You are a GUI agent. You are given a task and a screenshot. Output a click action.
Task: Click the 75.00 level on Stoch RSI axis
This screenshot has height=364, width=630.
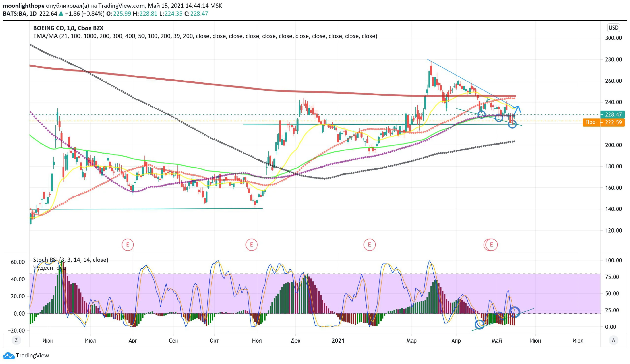coord(612,277)
